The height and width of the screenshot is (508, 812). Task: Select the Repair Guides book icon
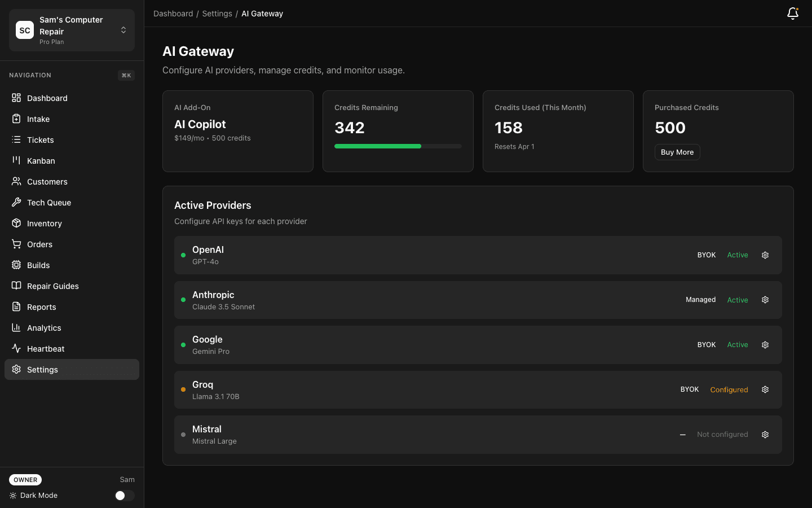(17, 286)
